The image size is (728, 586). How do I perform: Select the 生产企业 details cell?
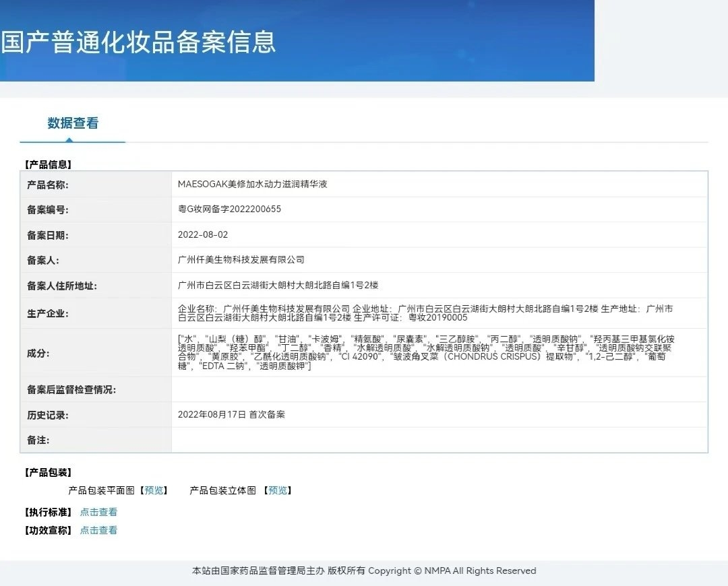[439, 313]
